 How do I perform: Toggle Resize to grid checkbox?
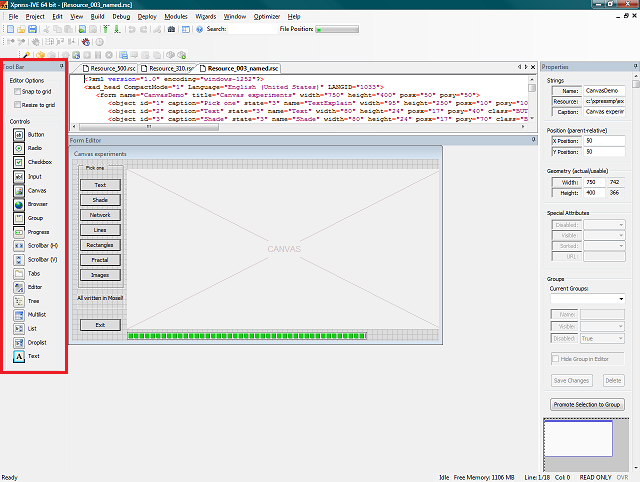15,105
